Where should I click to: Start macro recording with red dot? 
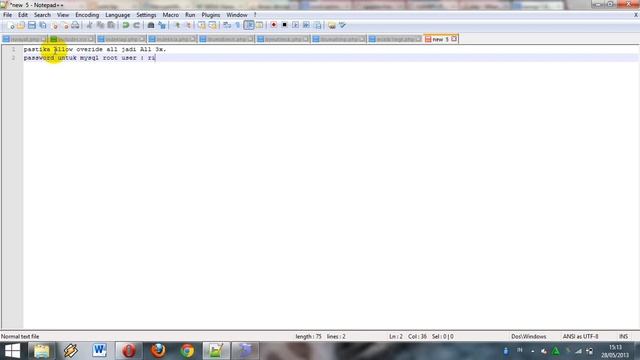(x=273, y=25)
